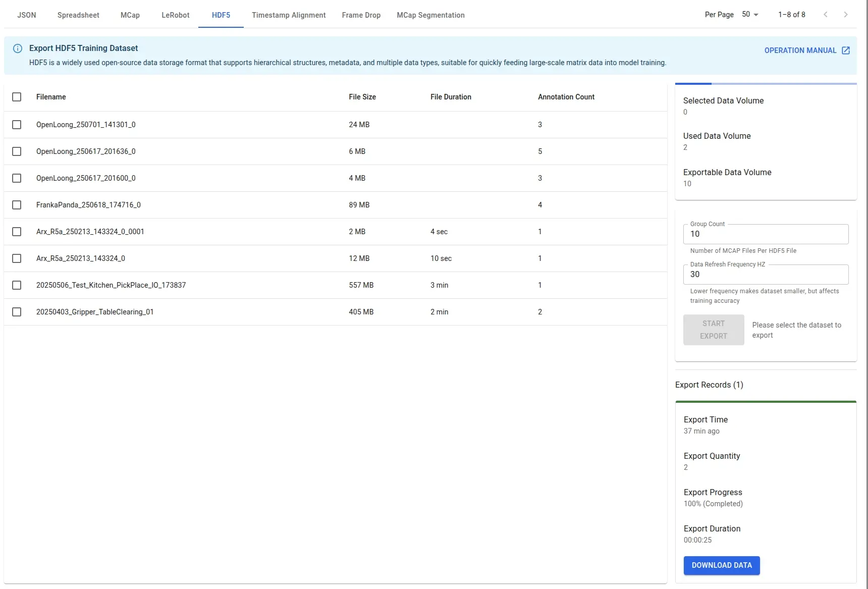Switch to the JSON tab

[27, 15]
